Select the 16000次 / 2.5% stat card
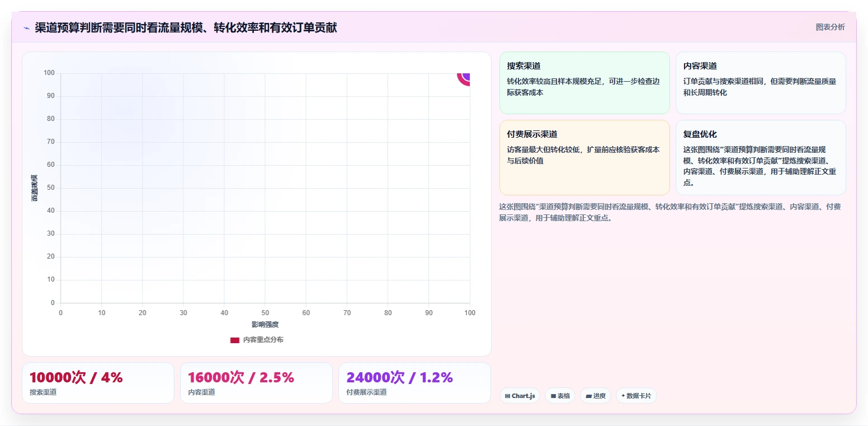 click(x=256, y=383)
